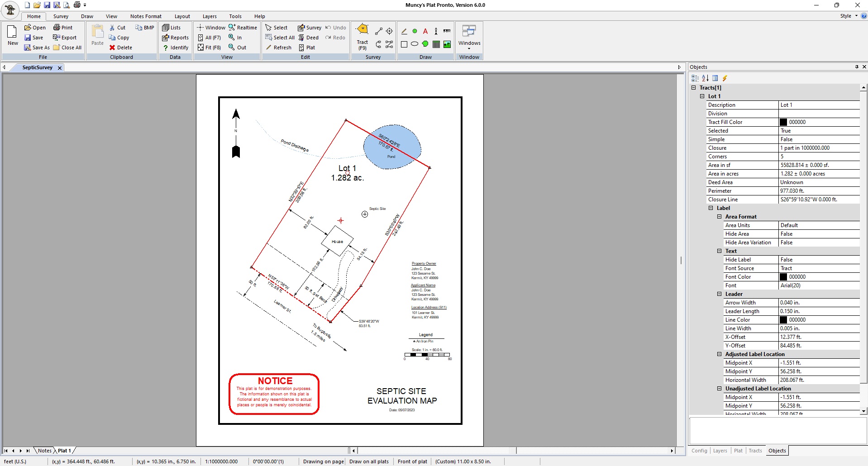
Task: Click the Zoom In magnifier
Action: [232, 38]
